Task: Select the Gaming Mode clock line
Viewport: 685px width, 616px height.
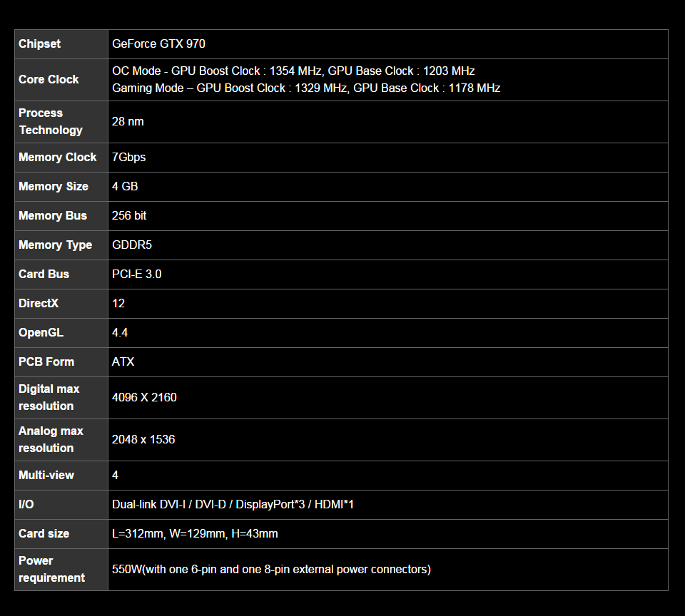Action: click(306, 88)
